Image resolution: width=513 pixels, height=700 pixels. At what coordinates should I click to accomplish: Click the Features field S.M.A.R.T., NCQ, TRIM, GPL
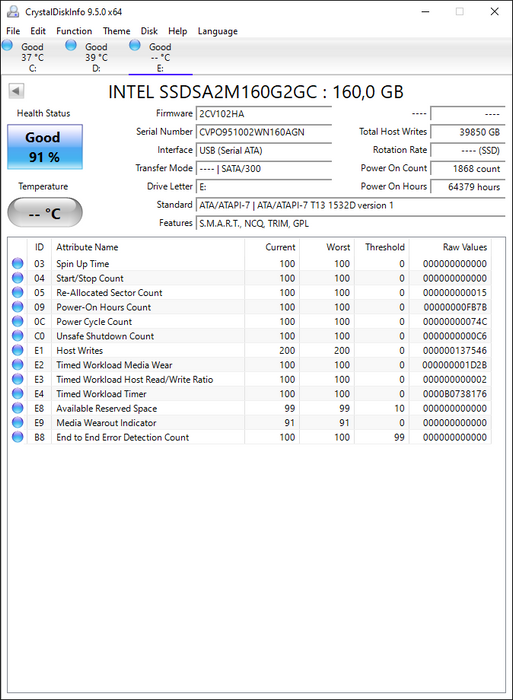pyautogui.click(x=350, y=224)
